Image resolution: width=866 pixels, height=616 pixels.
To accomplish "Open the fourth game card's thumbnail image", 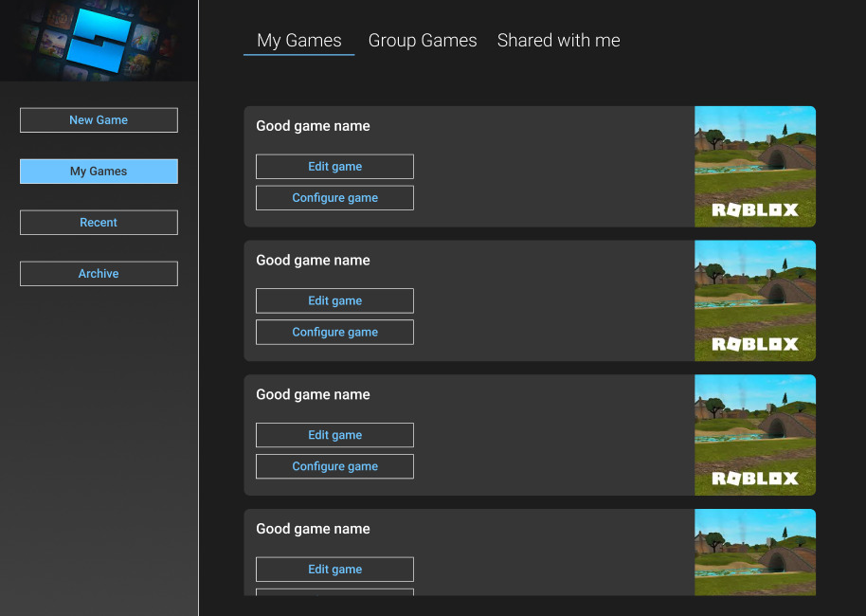I will point(755,552).
